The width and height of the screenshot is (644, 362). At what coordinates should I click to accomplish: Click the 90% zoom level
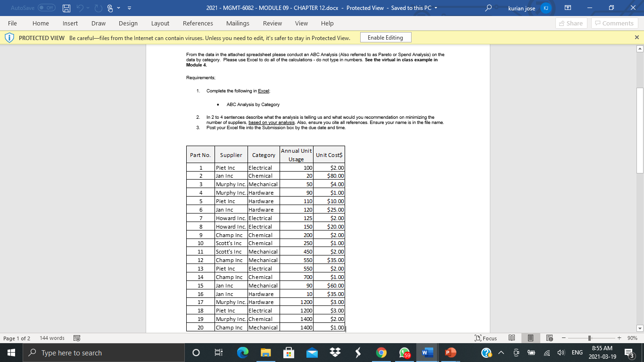632,338
